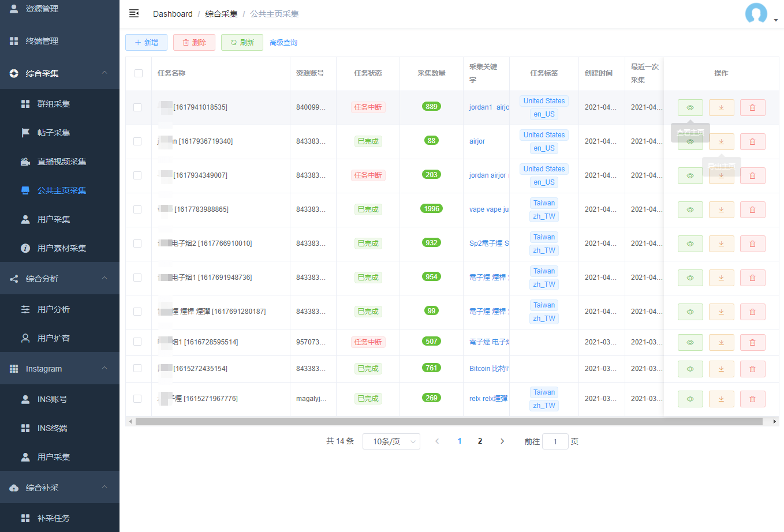Screen dimensions: 784x532
Task: Focus the go-to page number input
Action: pos(555,441)
